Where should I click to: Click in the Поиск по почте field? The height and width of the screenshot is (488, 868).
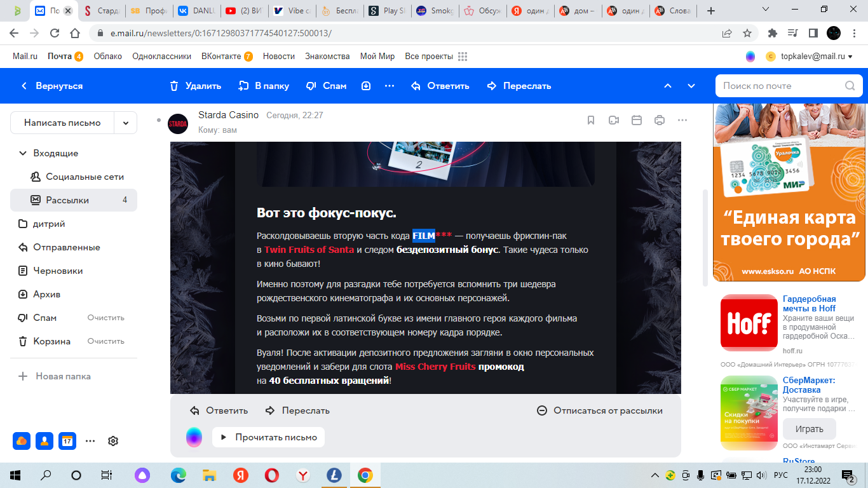tap(780, 86)
